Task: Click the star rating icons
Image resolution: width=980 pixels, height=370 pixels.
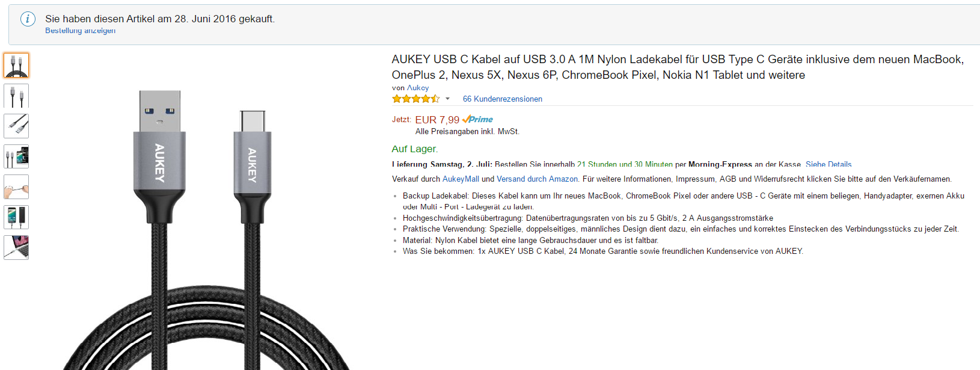Action: click(415, 99)
